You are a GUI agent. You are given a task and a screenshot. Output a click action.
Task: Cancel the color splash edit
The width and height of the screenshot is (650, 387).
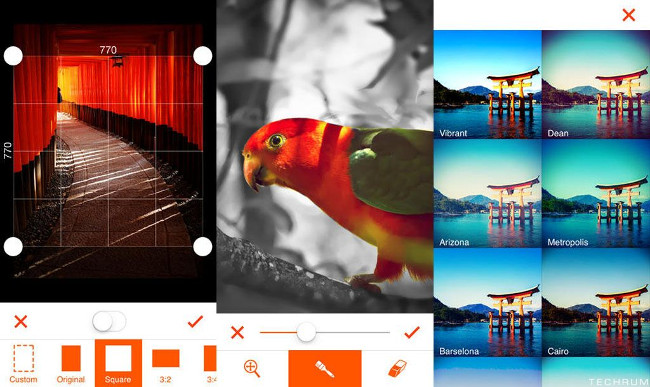point(238,332)
